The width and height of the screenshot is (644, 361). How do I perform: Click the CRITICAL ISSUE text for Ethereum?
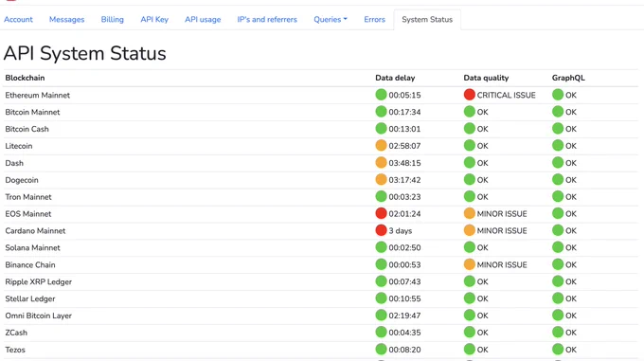[x=506, y=96]
